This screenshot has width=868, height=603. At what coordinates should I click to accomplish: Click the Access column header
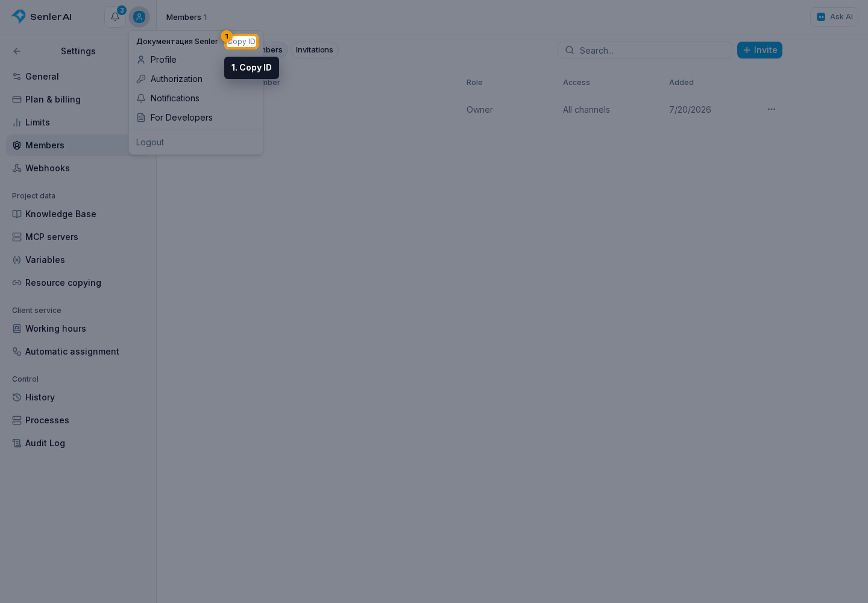576,83
